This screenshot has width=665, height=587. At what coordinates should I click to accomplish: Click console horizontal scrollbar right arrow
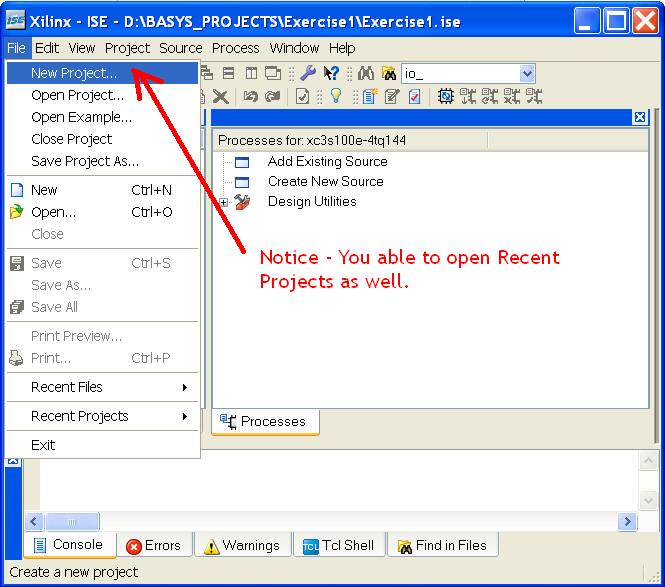point(627,521)
